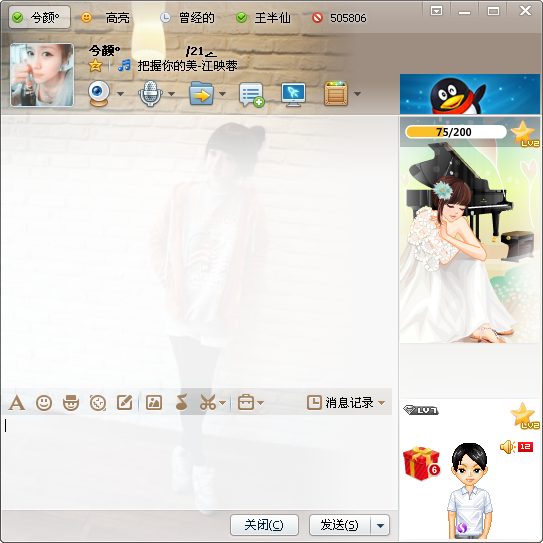Click the LV7 diamond badge
Viewport: 543px width, 543px height.
(x=421, y=411)
